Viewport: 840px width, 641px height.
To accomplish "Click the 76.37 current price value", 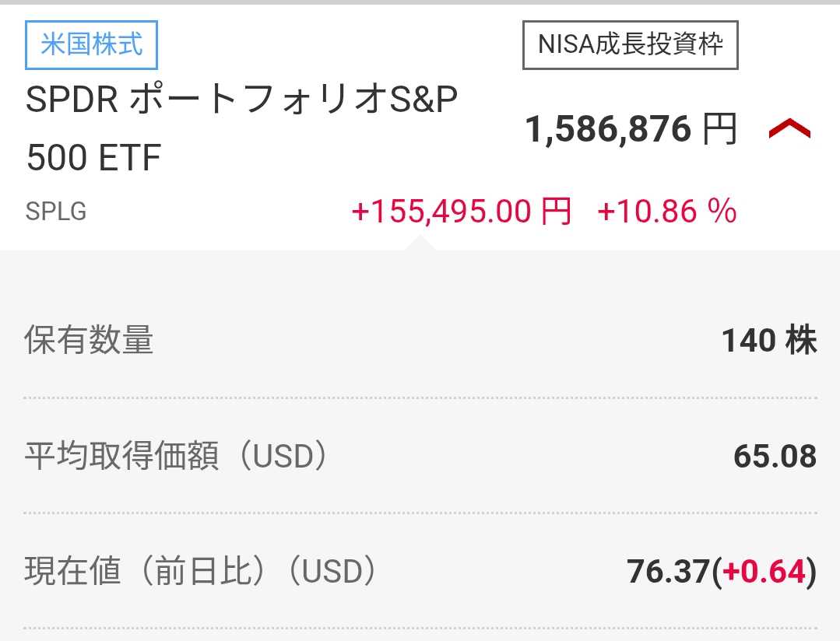I will (x=669, y=573).
